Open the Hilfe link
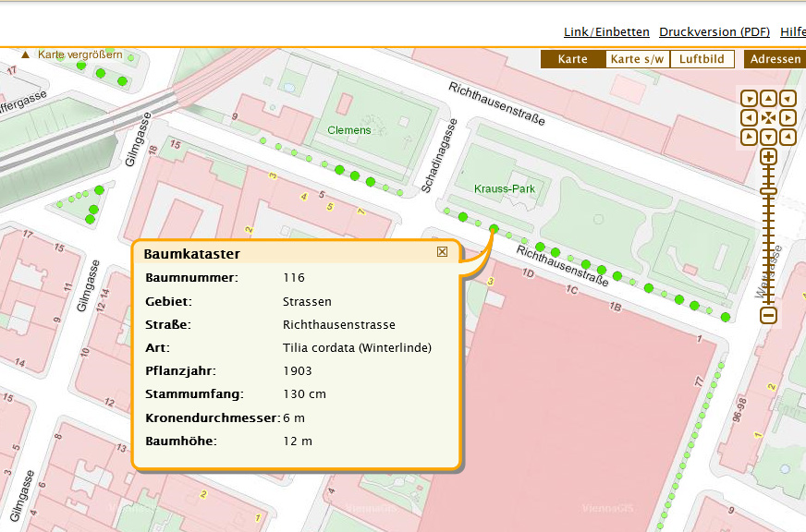Viewport: 806px width, 532px height. click(x=793, y=31)
